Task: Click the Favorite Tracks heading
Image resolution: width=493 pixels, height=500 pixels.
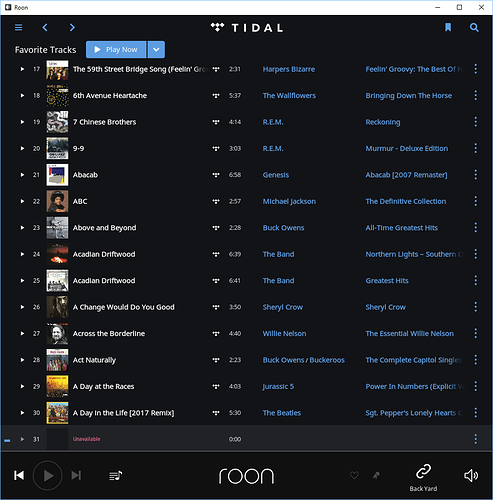Action: (x=45, y=50)
